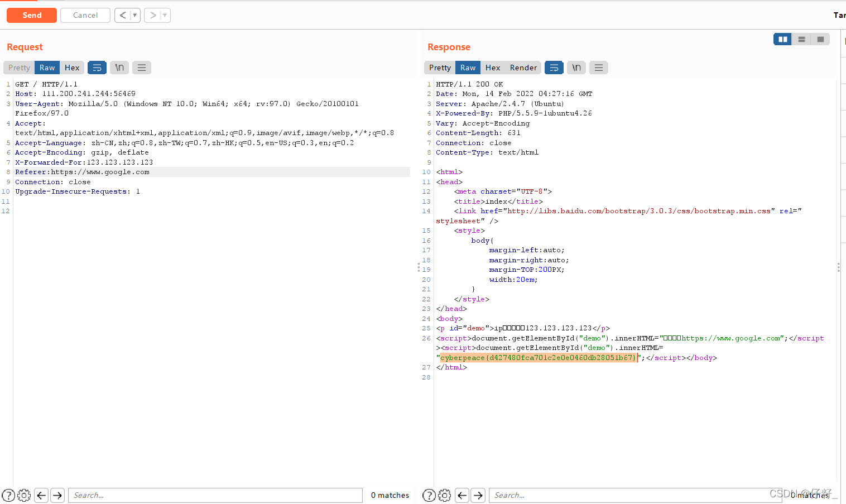Viewport: 846px width, 504px height.
Task: Select tabbed combined layout
Action: tap(820, 39)
